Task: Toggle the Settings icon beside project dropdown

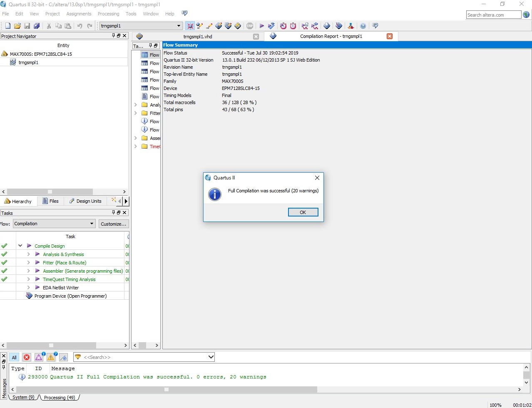Action: (x=190, y=26)
